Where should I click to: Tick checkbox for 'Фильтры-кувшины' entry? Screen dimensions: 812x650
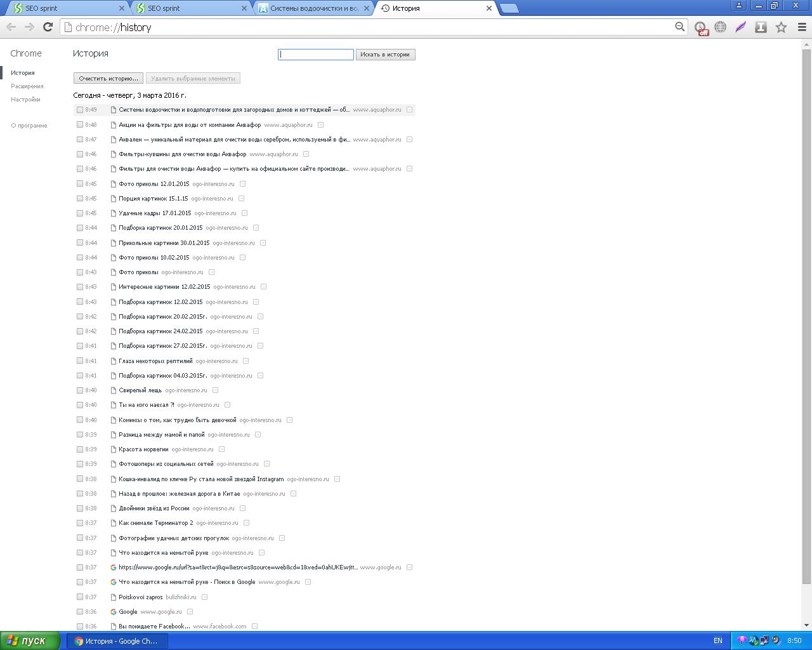(80, 154)
